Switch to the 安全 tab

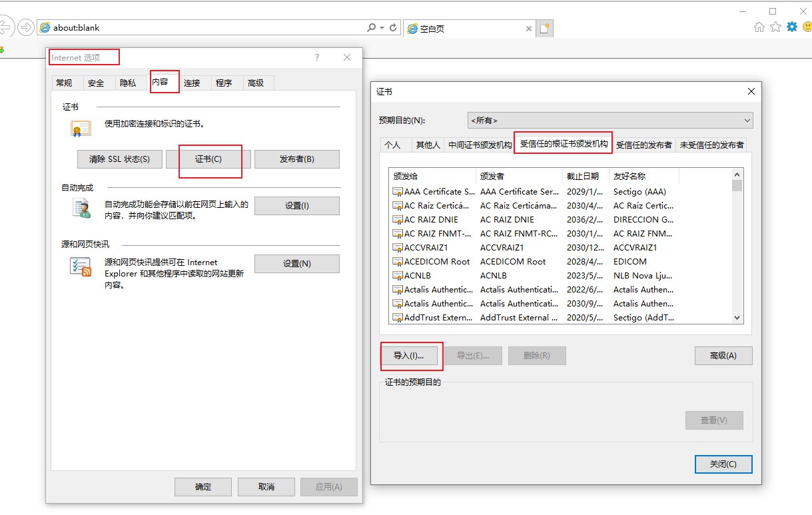[x=96, y=83]
